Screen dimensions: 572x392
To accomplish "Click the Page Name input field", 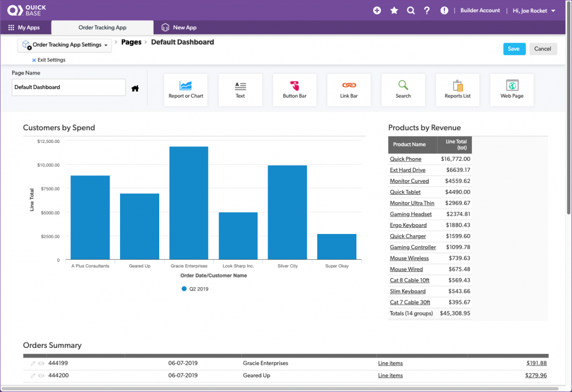I will pos(69,88).
